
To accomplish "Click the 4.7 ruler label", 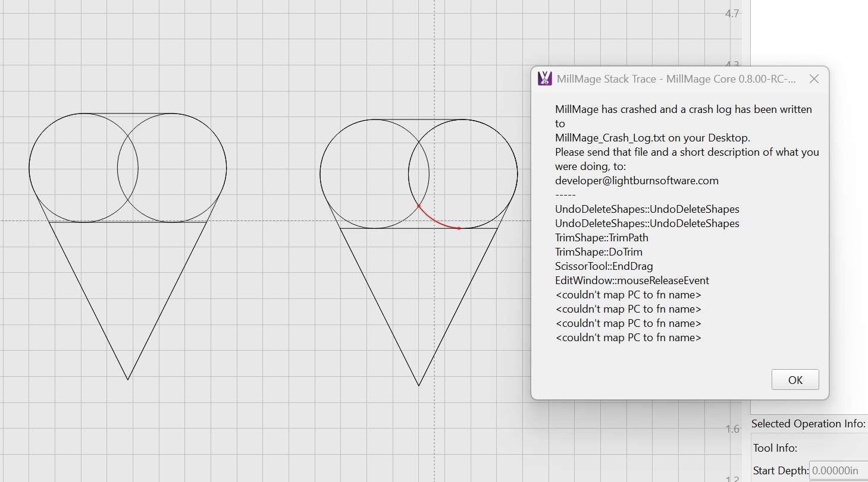I will click(732, 14).
